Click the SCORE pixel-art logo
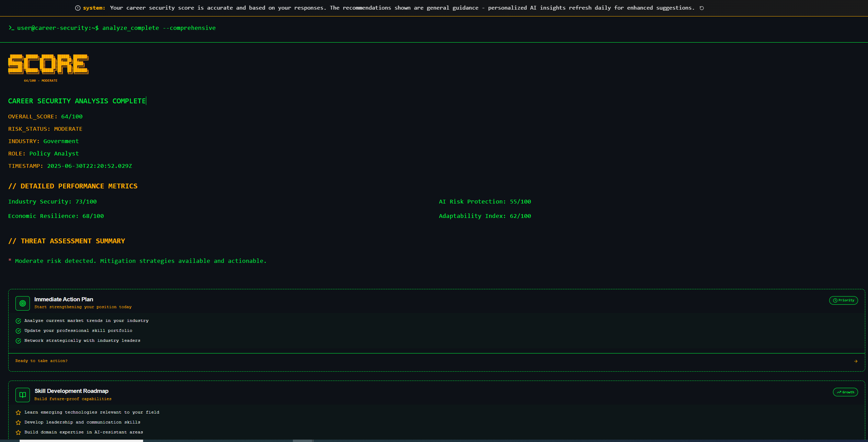The height and width of the screenshot is (442, 868). (x=48, y=64)
